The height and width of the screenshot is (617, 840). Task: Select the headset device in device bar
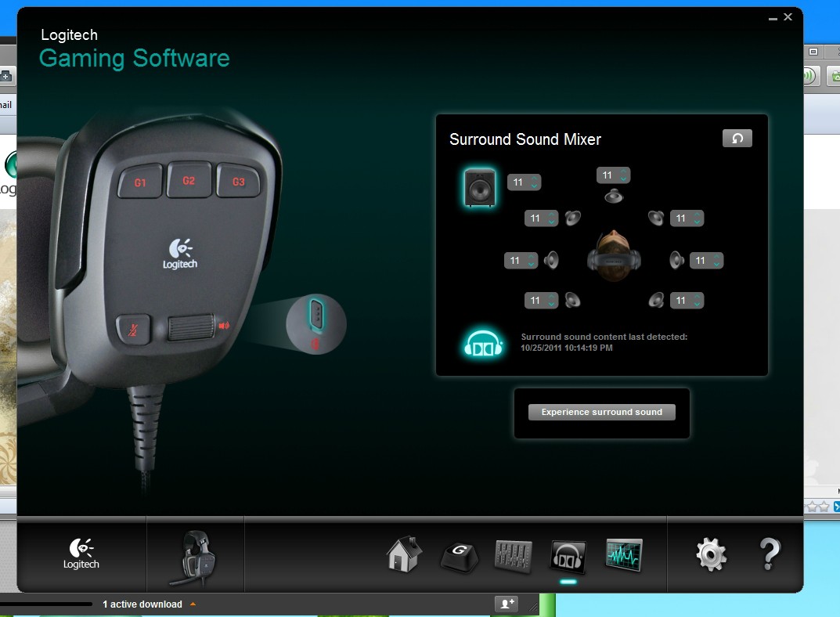click(x=195, y=557)
